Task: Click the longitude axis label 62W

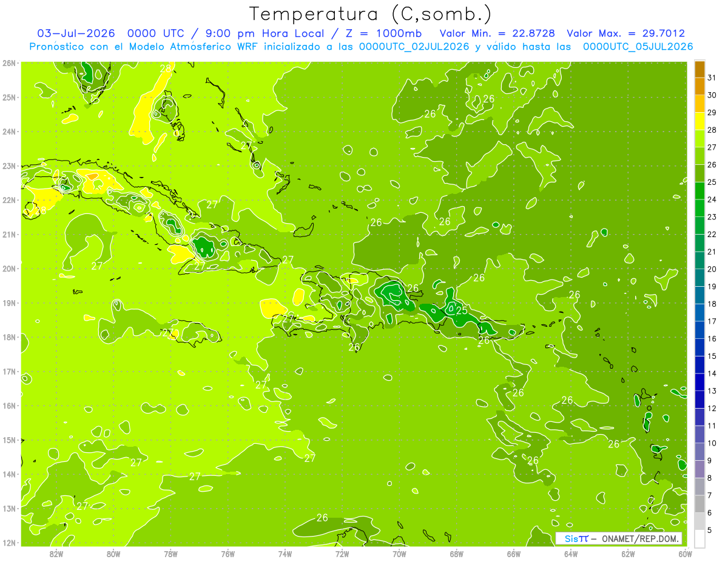Action: [x=628, y=554]
